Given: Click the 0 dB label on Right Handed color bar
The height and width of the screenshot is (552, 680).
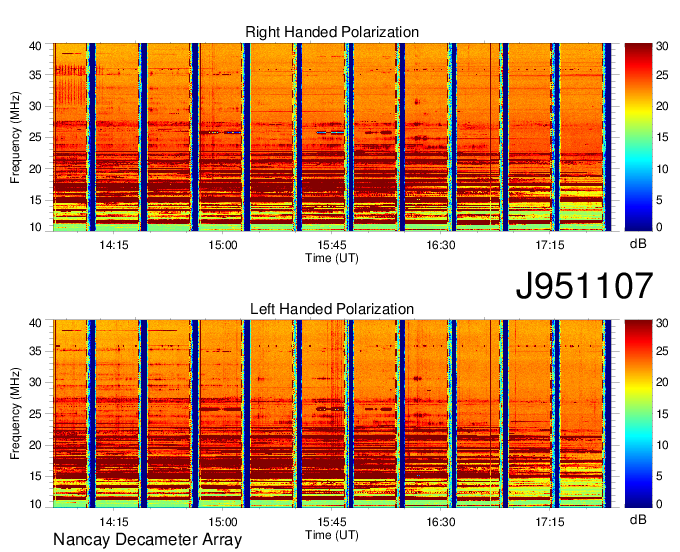Looking at the screenshot, I should click(x=659, y=227).
